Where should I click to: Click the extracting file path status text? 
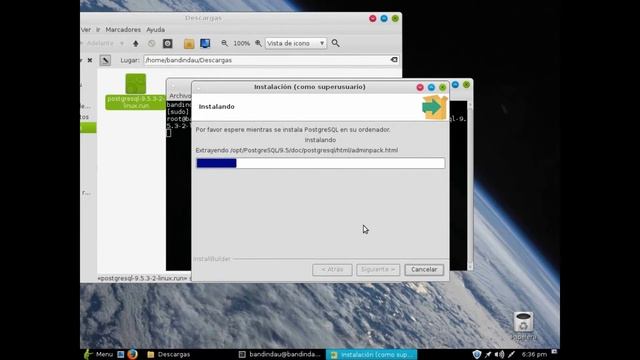(297, 150)
